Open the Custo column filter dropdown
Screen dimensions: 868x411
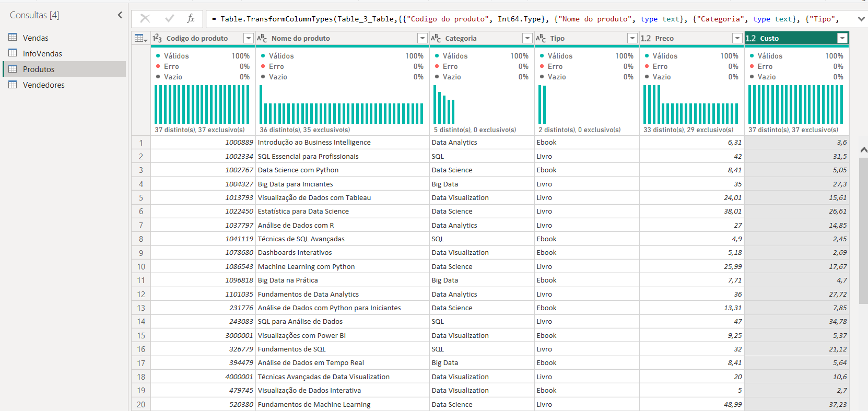click(842, 38)
